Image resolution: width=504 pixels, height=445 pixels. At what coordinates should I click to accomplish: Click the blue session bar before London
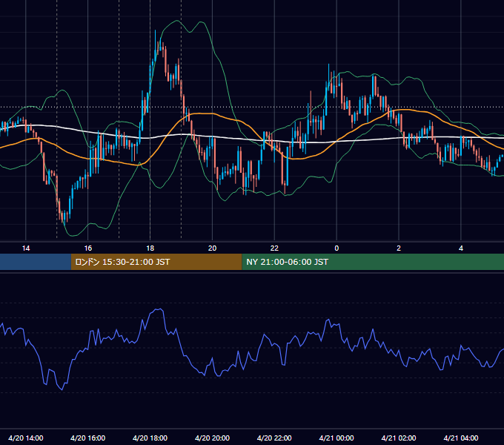[36, 262]
